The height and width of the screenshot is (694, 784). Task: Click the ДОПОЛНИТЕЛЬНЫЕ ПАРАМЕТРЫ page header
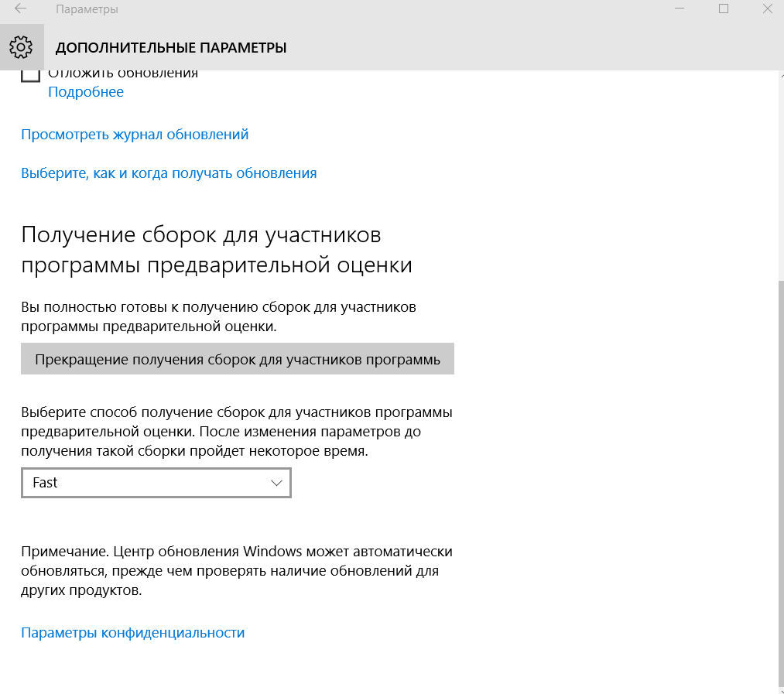tap(171, 48)
